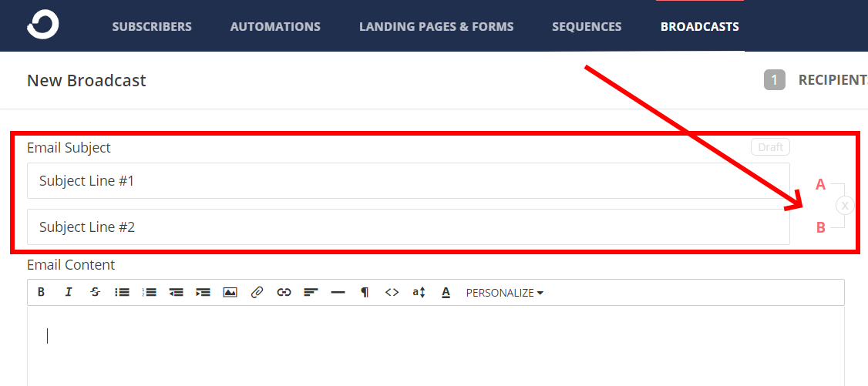Insert an image into the email
This screenshot has width=868, height=386.
[x=230, y=293]
